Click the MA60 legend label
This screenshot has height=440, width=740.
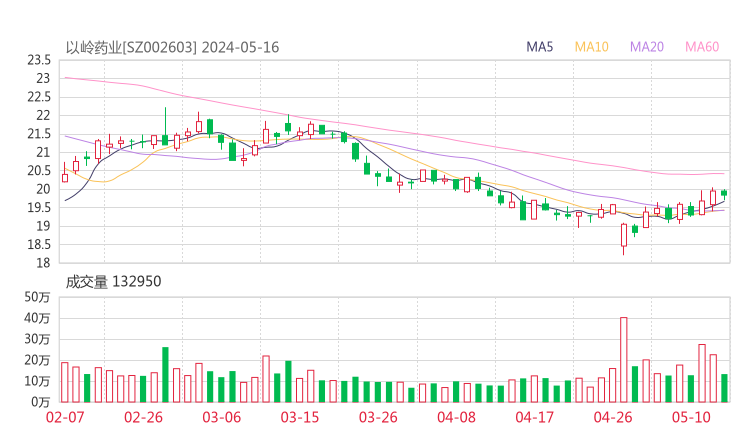click(702, 47)
